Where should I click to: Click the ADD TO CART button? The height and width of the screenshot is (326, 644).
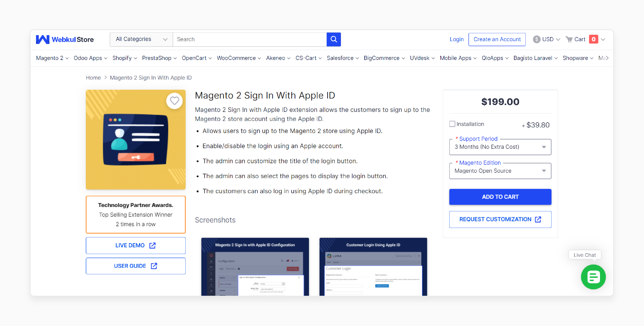coord(500,197)
